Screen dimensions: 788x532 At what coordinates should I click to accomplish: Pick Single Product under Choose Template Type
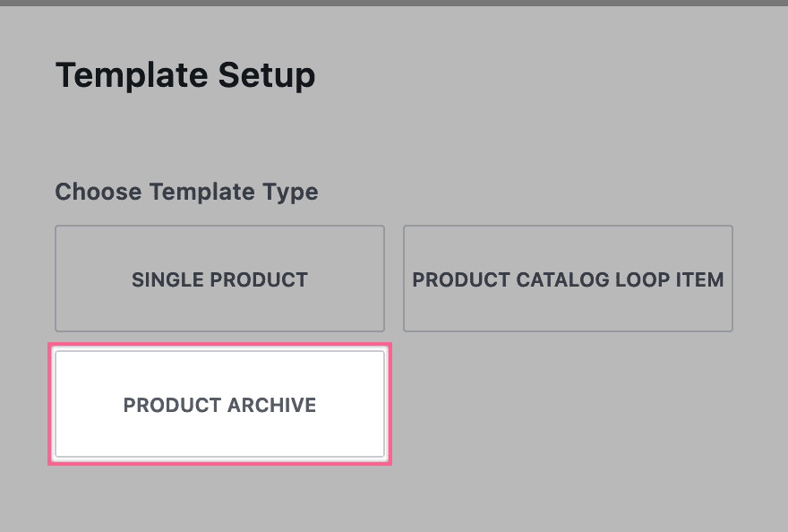[219, 279]
